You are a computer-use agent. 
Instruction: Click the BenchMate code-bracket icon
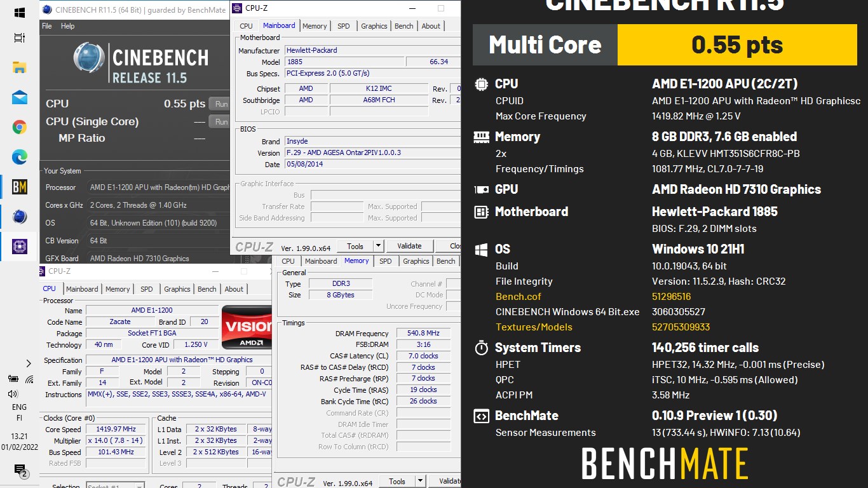click(482, 416)
